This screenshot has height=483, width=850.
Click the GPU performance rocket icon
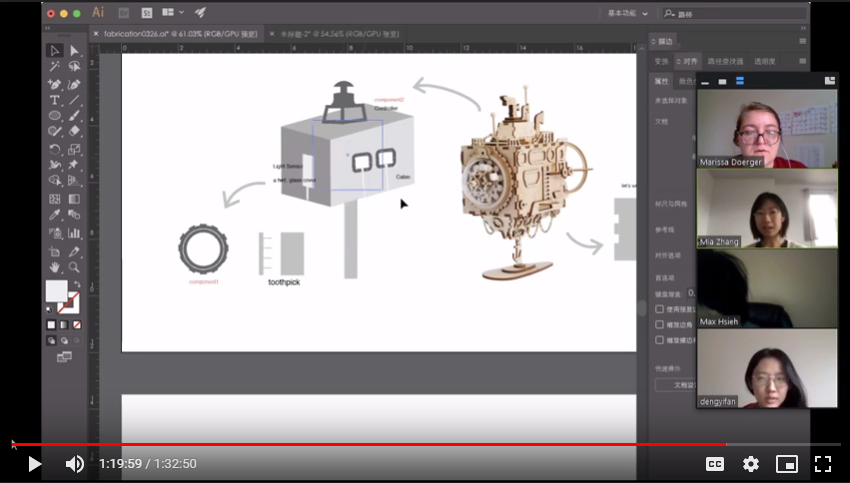pos(201,12)
